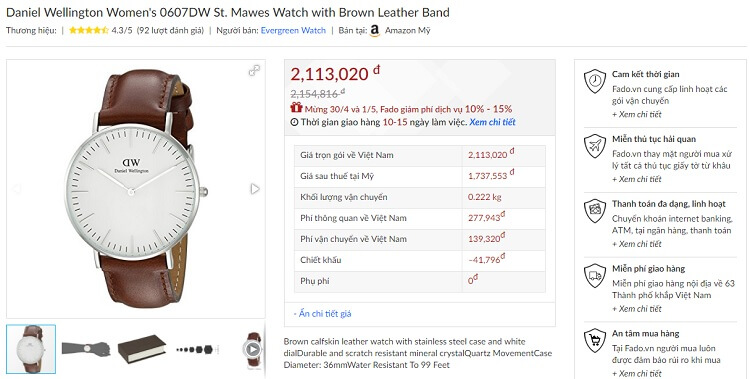Image resolution: width=750 pixels, height=379 pixels.
Task: Click the truck shield icon for Miễn phí giao hàng
Action: pyautogui.click(x=595, y=276)
